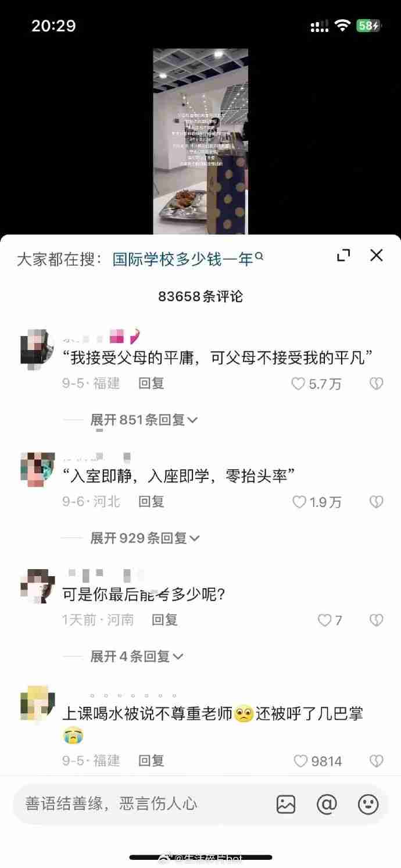Dislike the 河南 comment with 7 likes
401x868 pixels.
tap(377, 620)
